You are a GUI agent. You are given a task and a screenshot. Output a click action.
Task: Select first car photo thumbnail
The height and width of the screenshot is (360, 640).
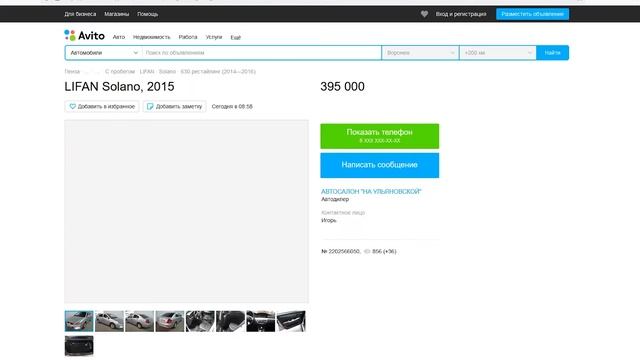(79, 321)
